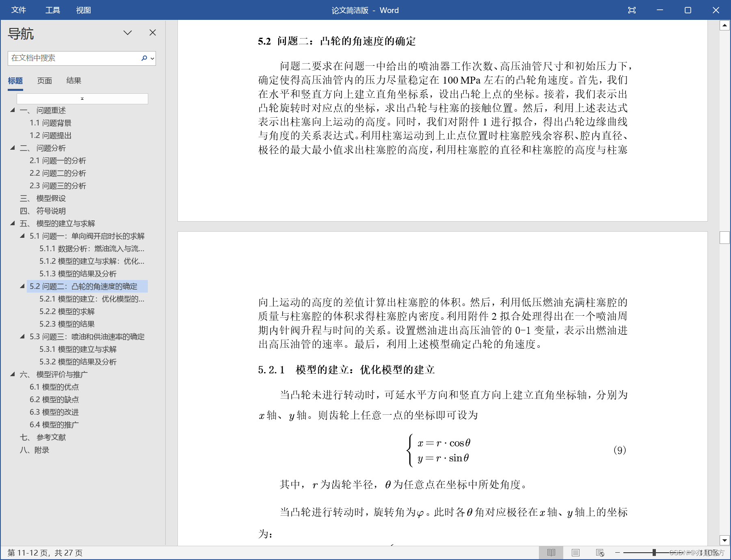Go to 5.2.1 模型的建立 heading
Image resolution: width=731 pixels, height=560 pixels.
(x=92, y=299)
